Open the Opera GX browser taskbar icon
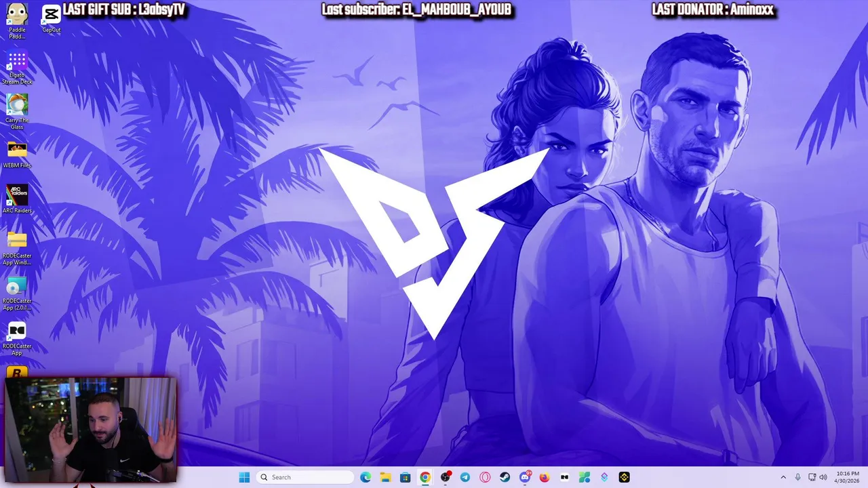 click(485, 477)
